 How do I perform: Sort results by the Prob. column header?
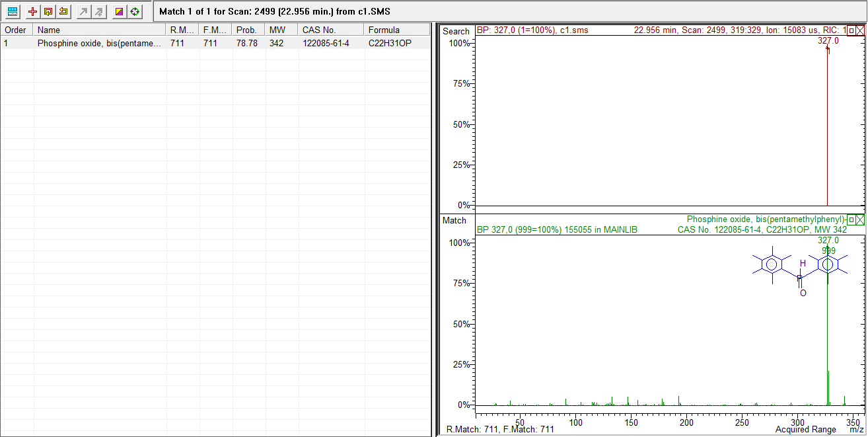247,30
